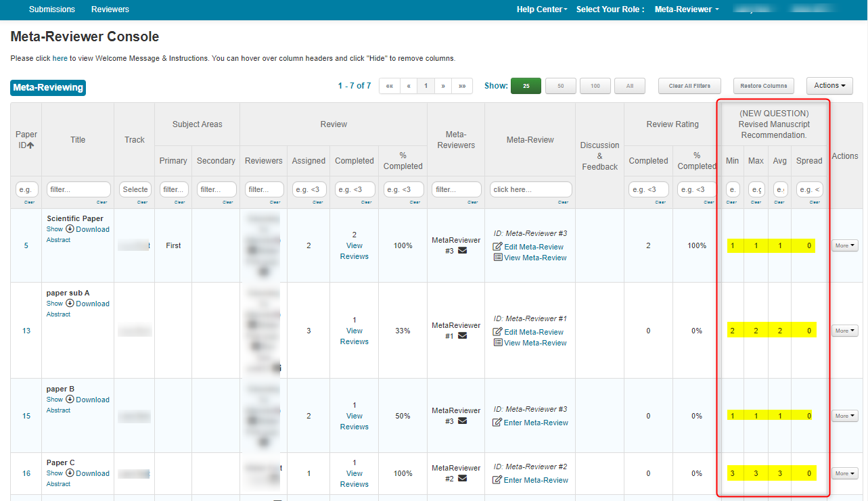Open the Actions dropdown above the table
The height and width of the screenshot is (501, 868).
click(829, 86)
